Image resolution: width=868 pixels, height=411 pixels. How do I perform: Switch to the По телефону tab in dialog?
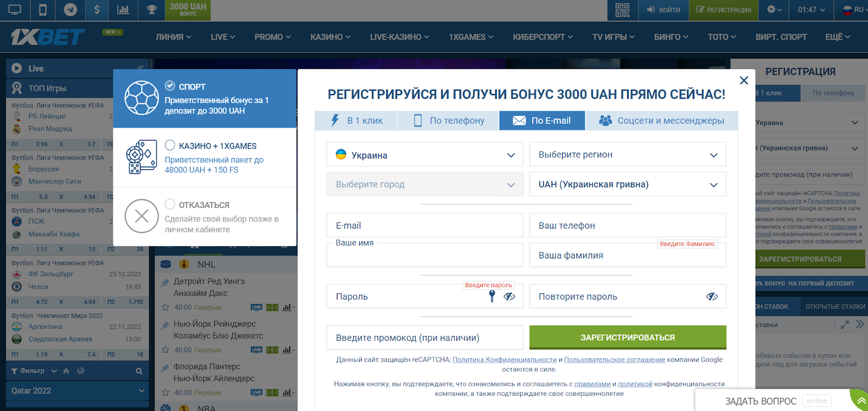[449, 121]
